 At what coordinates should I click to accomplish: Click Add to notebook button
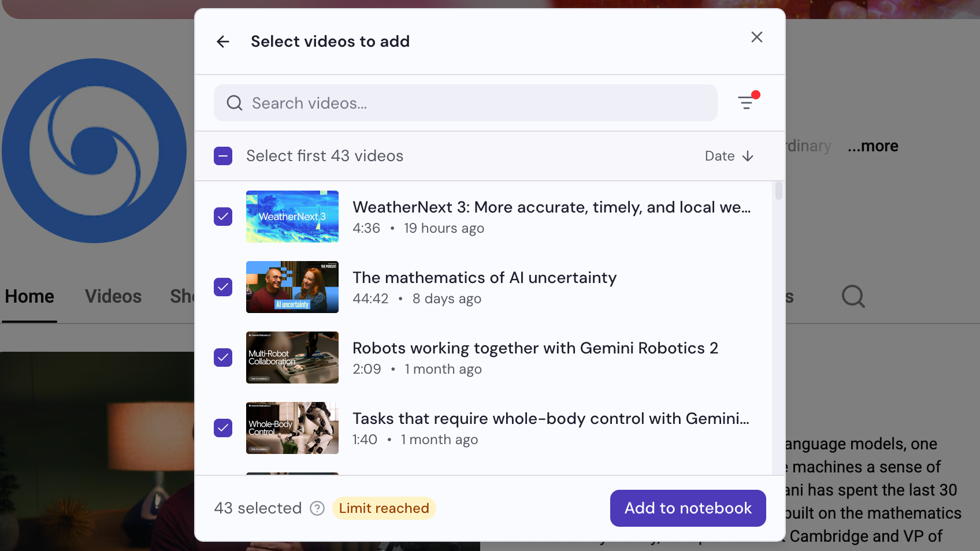(x=688, y=508)
